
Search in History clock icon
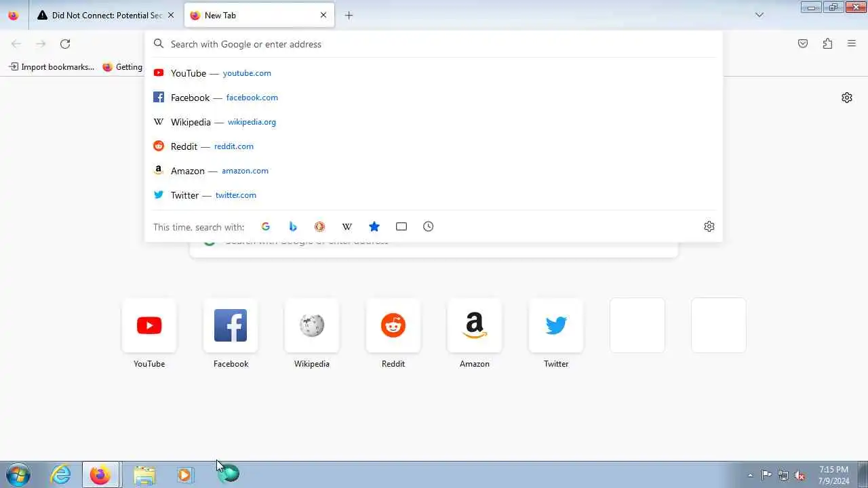tap(429, 226)
